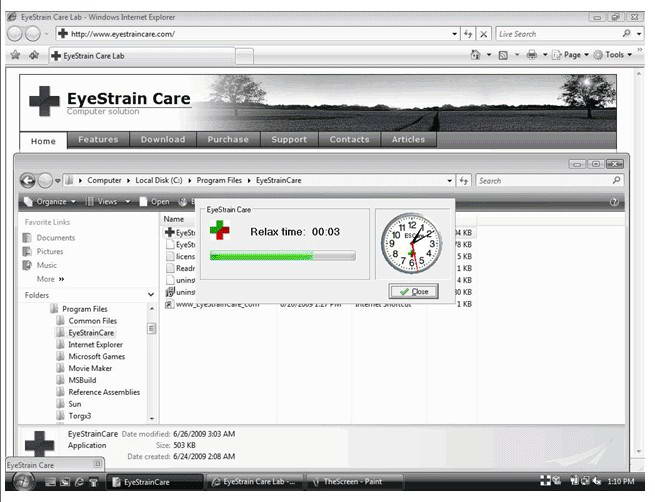Open the Support tab
Viewport: 655px width, 502px height.
pos(289,139)
